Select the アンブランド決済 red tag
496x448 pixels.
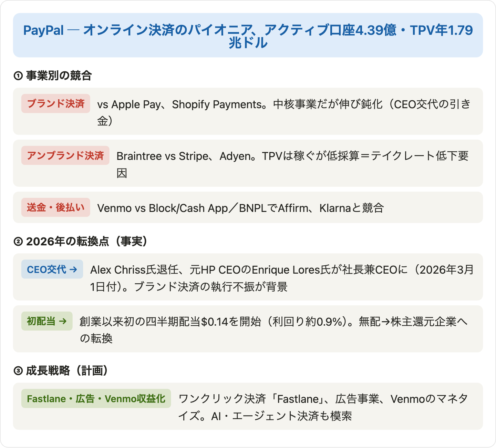pos(65,155)
